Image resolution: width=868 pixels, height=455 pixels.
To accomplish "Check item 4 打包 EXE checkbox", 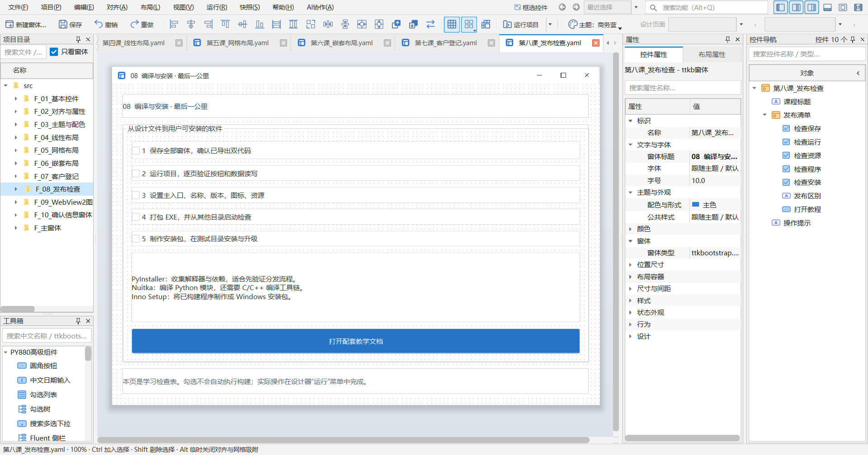I will click(136, 217).
